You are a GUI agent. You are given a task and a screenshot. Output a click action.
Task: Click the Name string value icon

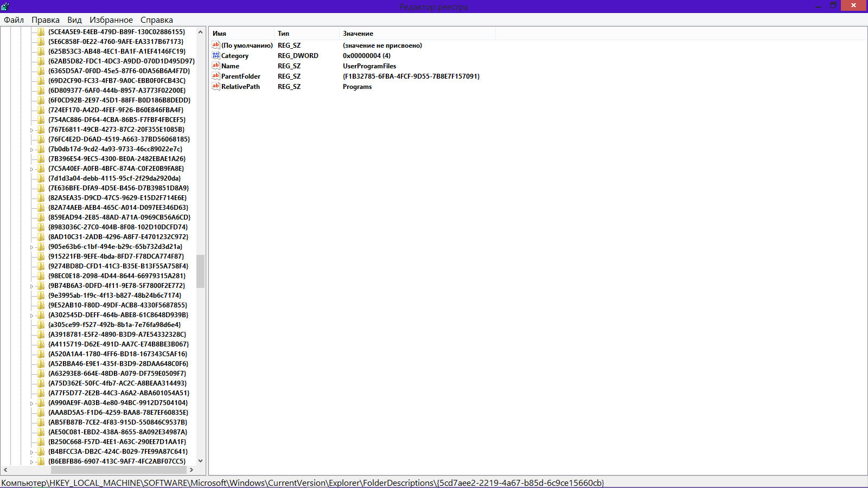tap(216, 66)
